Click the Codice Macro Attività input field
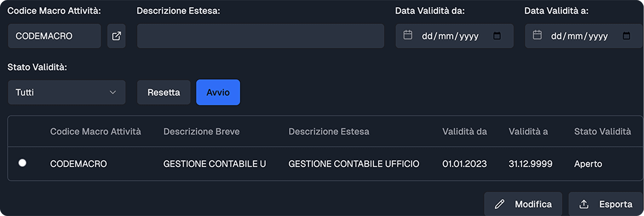 tap(54, 36)
